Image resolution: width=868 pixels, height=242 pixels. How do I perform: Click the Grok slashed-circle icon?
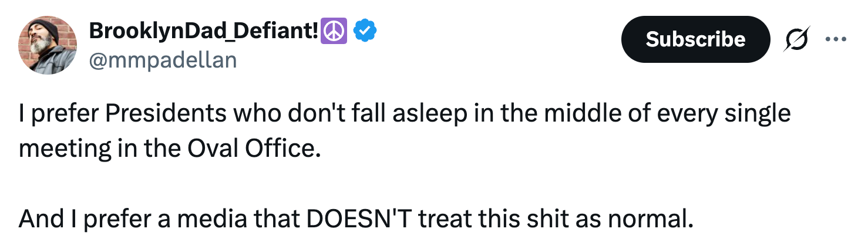(798, 39)
